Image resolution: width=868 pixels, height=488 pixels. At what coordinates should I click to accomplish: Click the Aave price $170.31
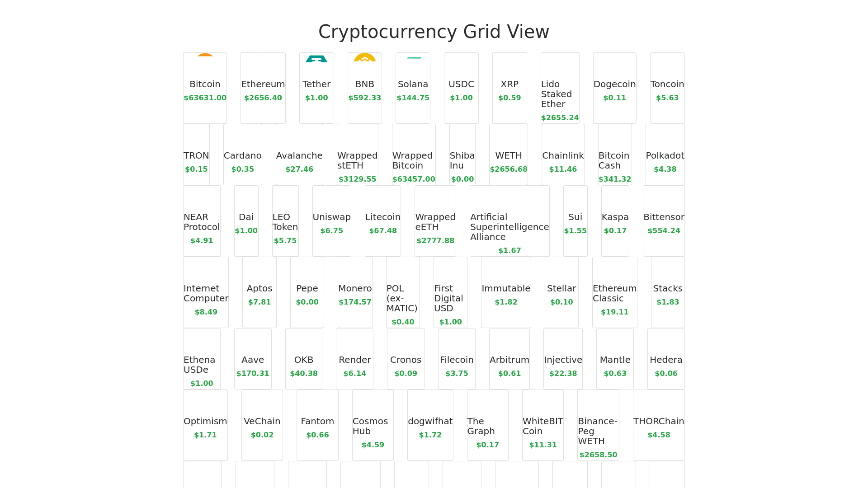(253, 374)
